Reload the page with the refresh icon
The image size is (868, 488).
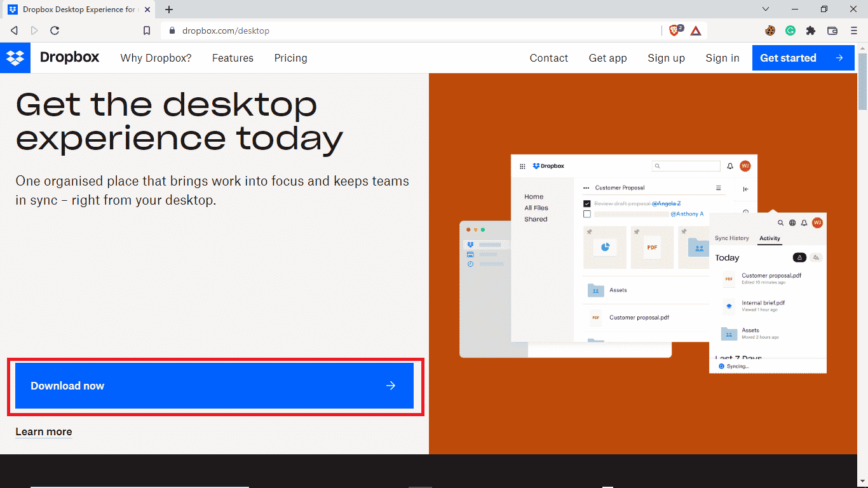pyautogui.click(x=55, y=30)
